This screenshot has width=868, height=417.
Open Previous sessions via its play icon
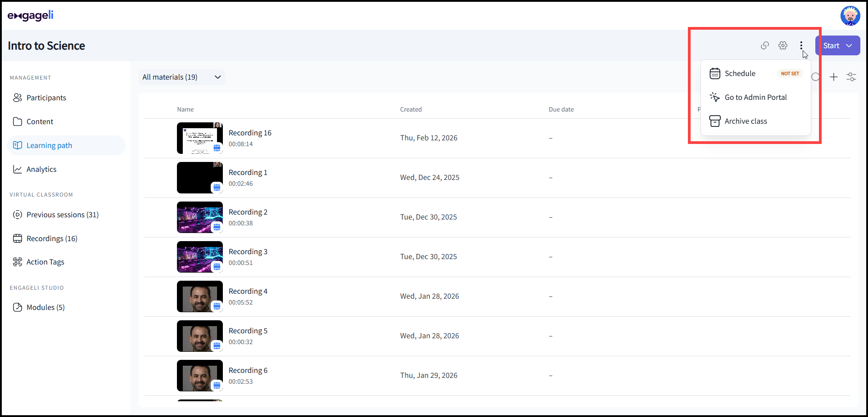pyautogui.click(x=18, y=215)
